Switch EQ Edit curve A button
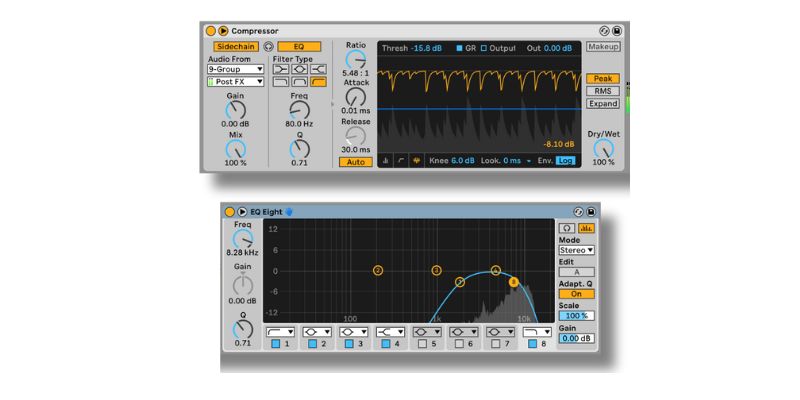Image resolution: width=800 pixels, height=400 pixels. pyautogui.click(x=577, y=272)
